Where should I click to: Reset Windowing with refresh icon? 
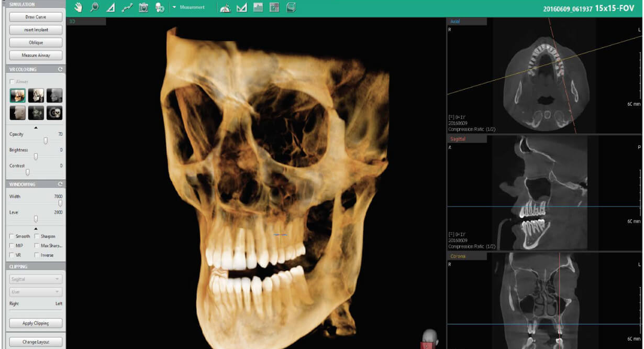point(60,184)
